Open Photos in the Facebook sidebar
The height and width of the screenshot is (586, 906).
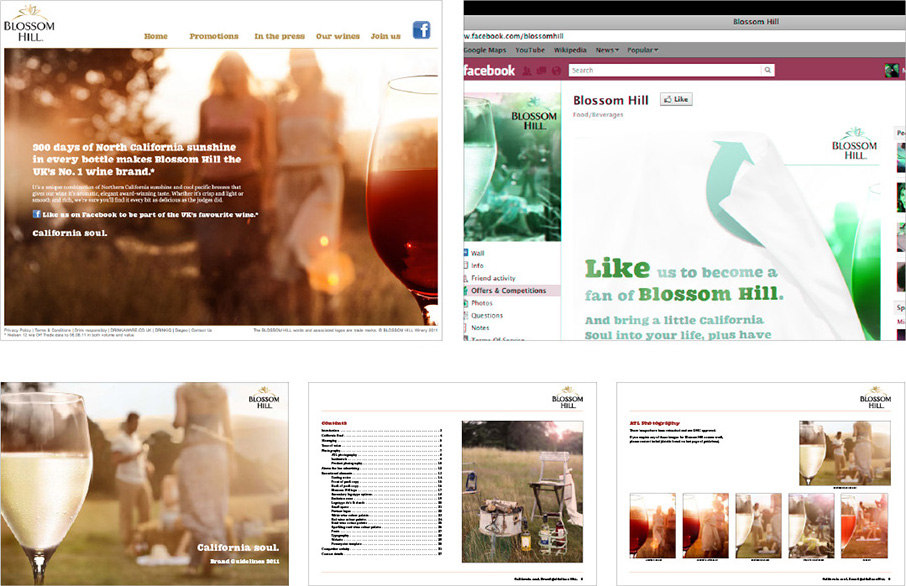tap(482, 303)
